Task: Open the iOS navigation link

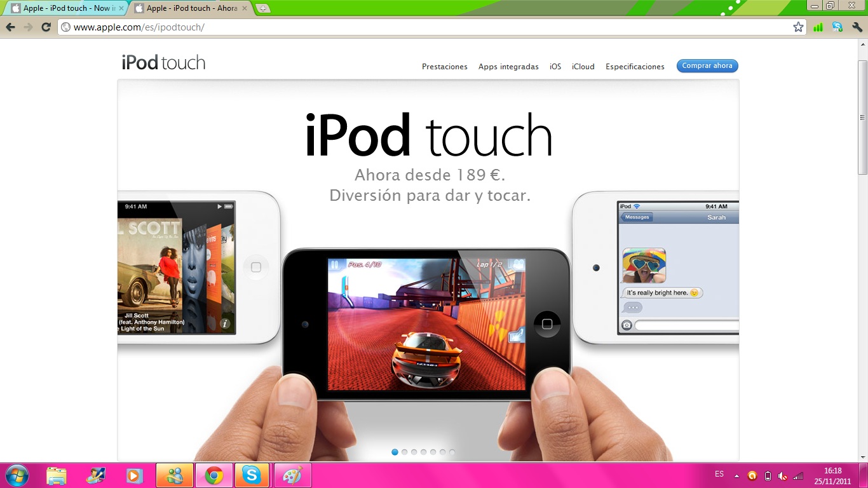Action: [x=555, y=66]
